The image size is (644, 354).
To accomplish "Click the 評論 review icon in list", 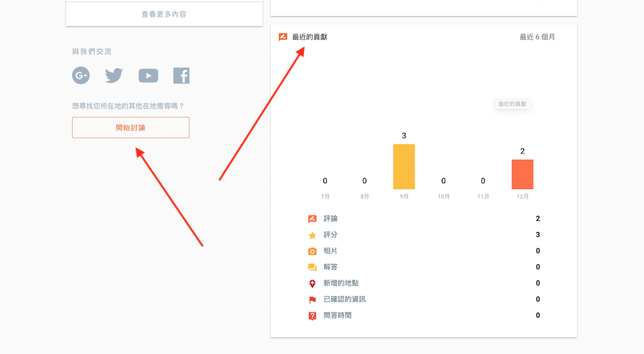I will [x=312, y=219].
